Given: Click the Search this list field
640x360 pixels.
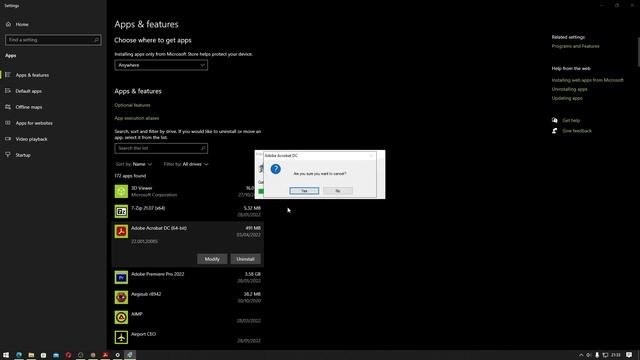Looking at the screenshot, I should [x=161, y=148].
